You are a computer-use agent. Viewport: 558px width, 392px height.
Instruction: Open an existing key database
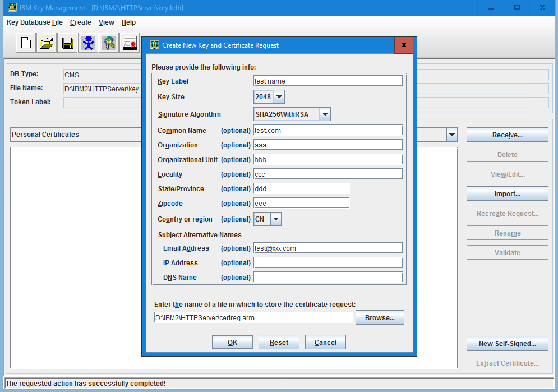[x=46, y=43]
